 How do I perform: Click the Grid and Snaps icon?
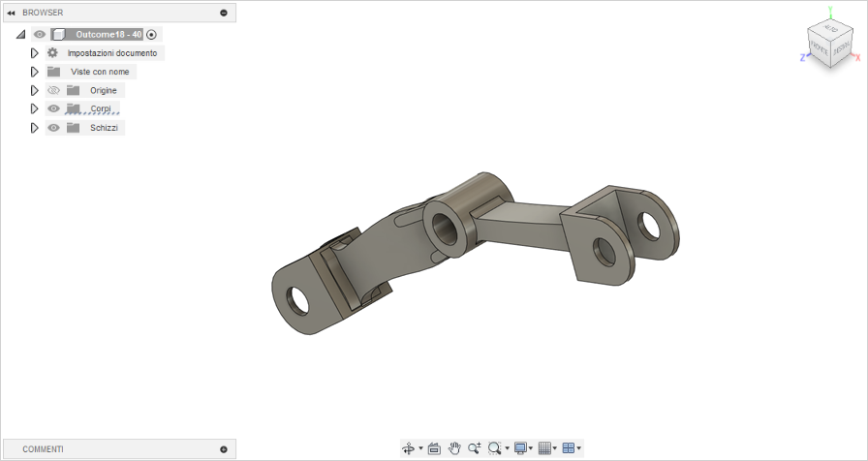[544, 448]
